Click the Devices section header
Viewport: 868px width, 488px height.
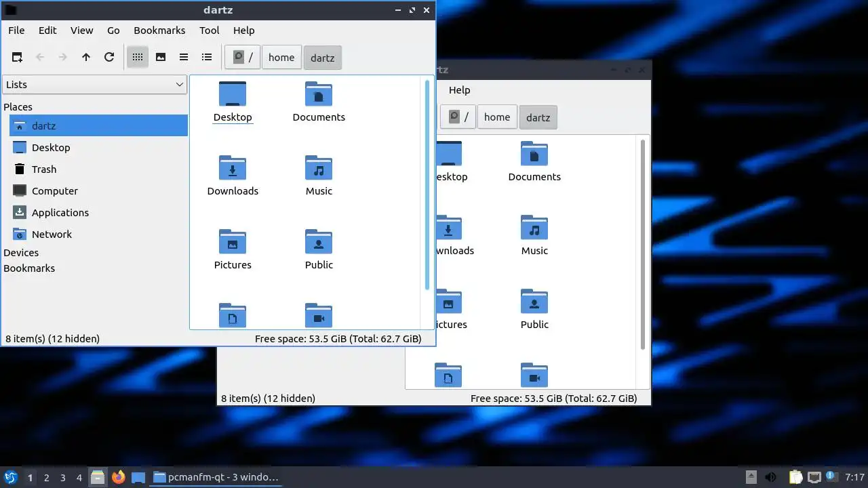click(21, 253)
